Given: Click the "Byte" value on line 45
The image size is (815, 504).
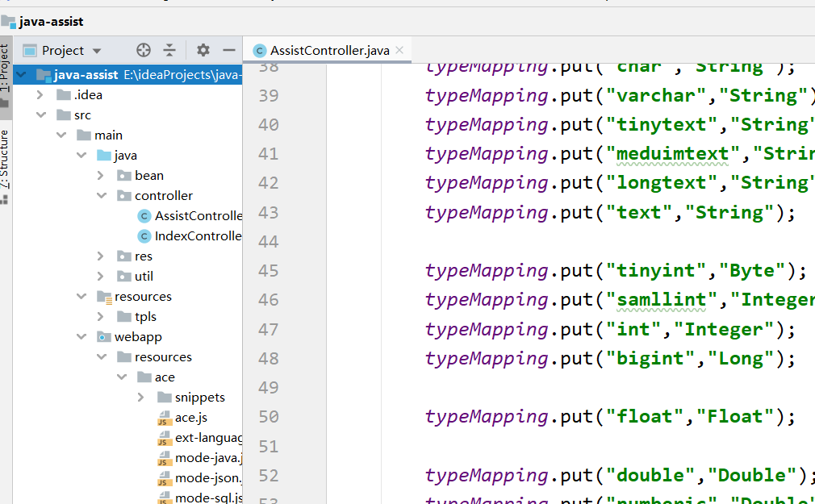Looking at the screenshot, I should coord(752,271).
